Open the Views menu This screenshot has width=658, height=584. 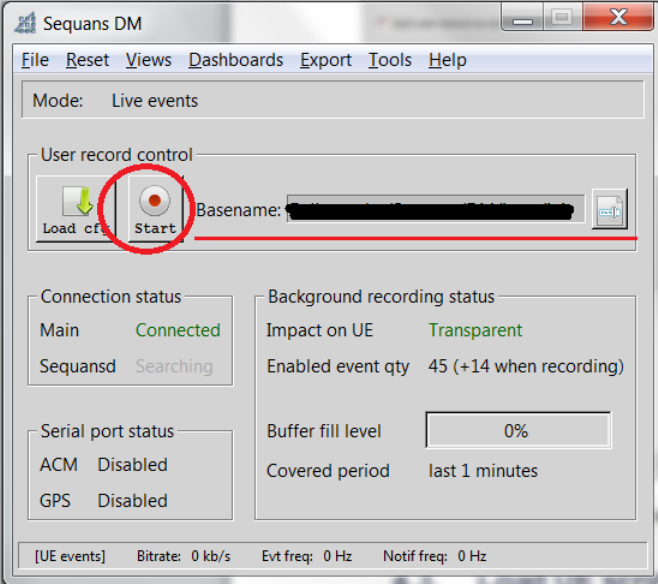(149, 60)
